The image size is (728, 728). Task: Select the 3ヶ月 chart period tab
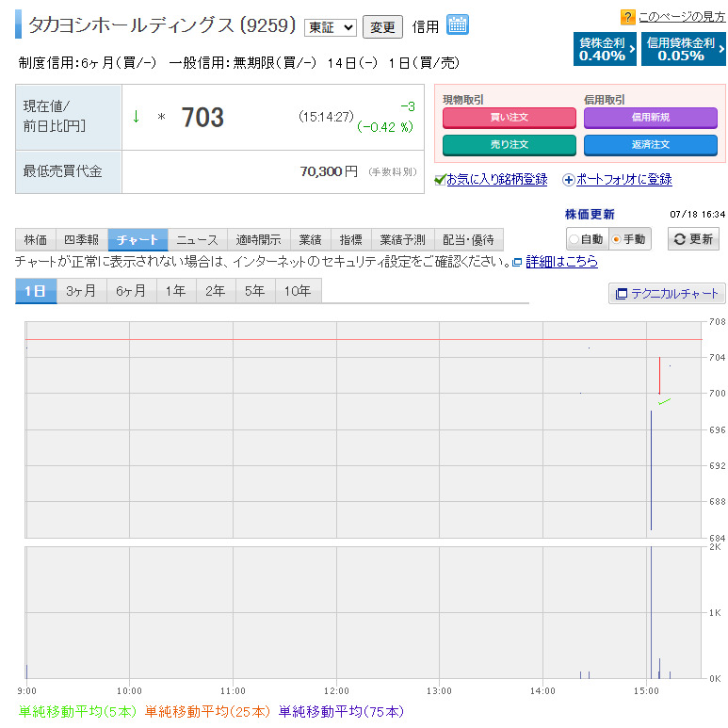pyautogui.click(x=82, y=291)
